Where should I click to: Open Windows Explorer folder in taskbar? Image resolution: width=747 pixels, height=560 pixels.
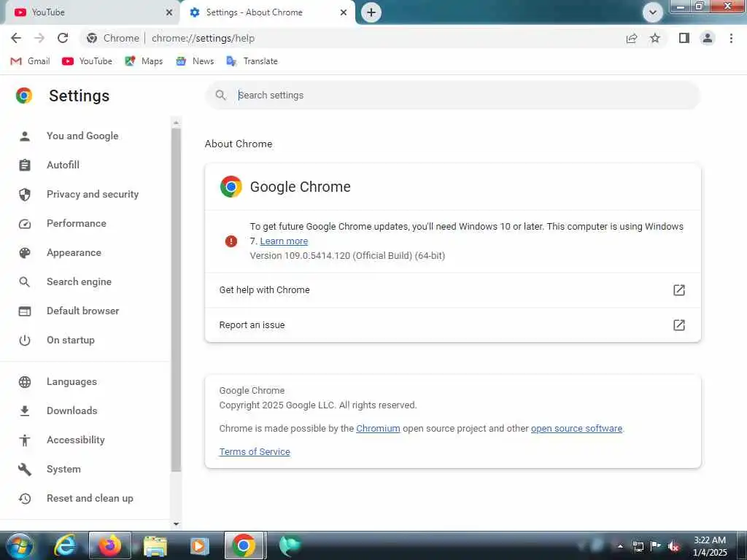coord(155,545)
